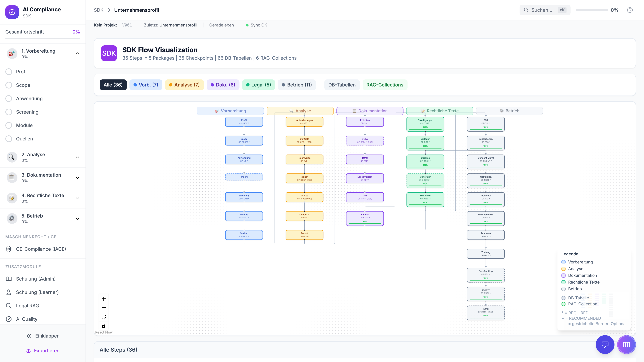Click the fit view icon
Image resolution: width=644 pixels, height=362 pixels.
tap(103, 317)
